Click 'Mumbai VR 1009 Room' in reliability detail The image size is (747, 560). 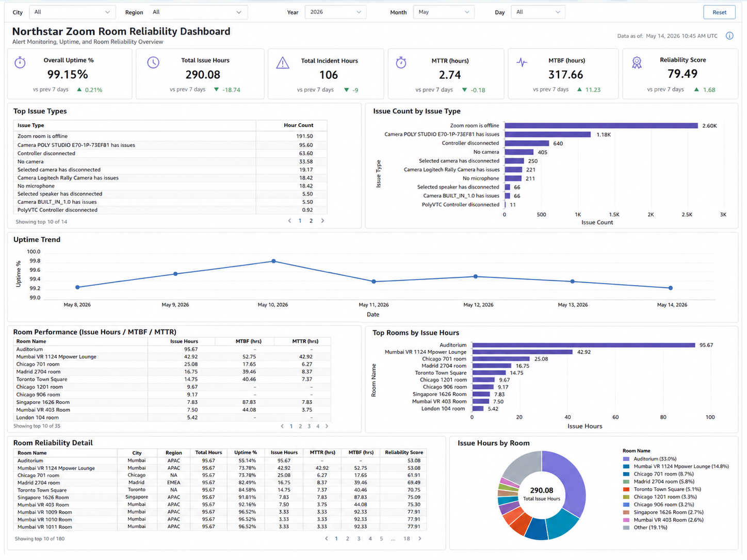[45, 513]
